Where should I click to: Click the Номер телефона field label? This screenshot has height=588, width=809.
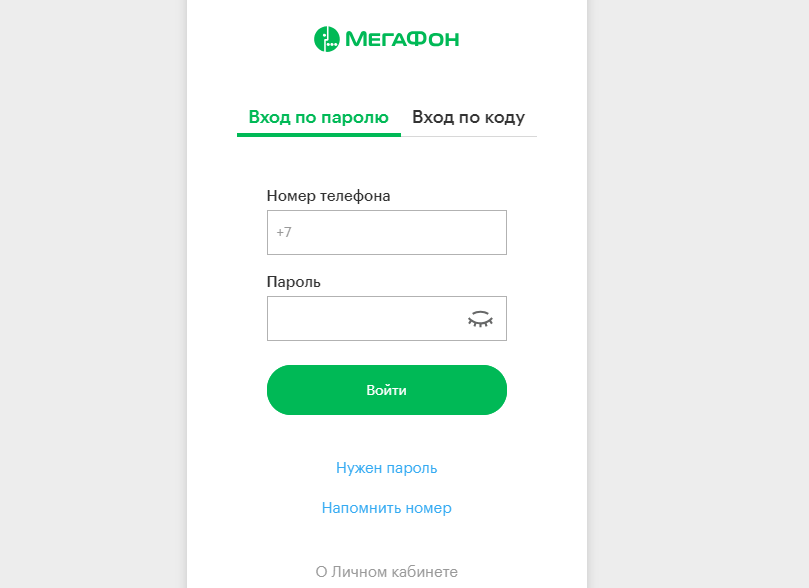coord(328,196)
